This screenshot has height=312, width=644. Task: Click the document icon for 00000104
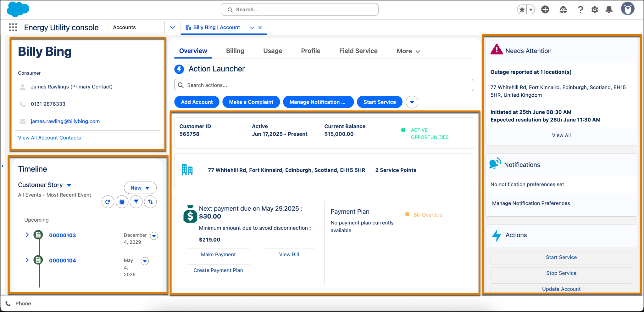(x=38, y=260)
